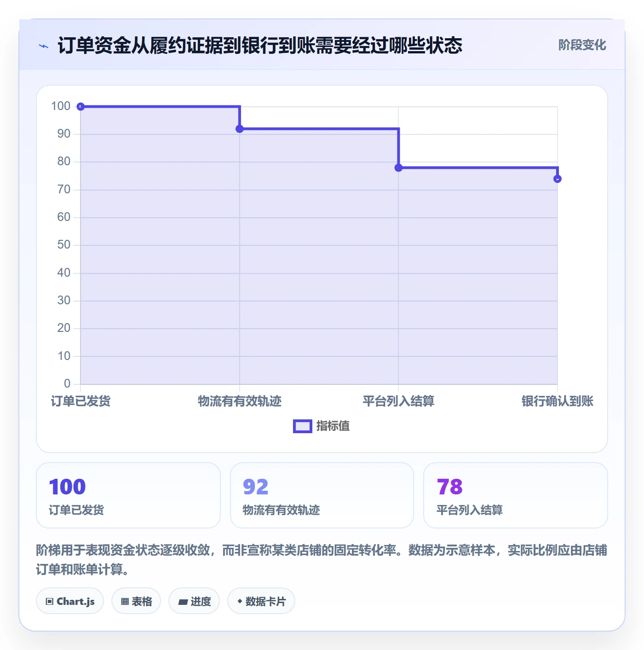Click the grid icon in 表格 chip
The image size is (644, 650).
tap(125, 601)
